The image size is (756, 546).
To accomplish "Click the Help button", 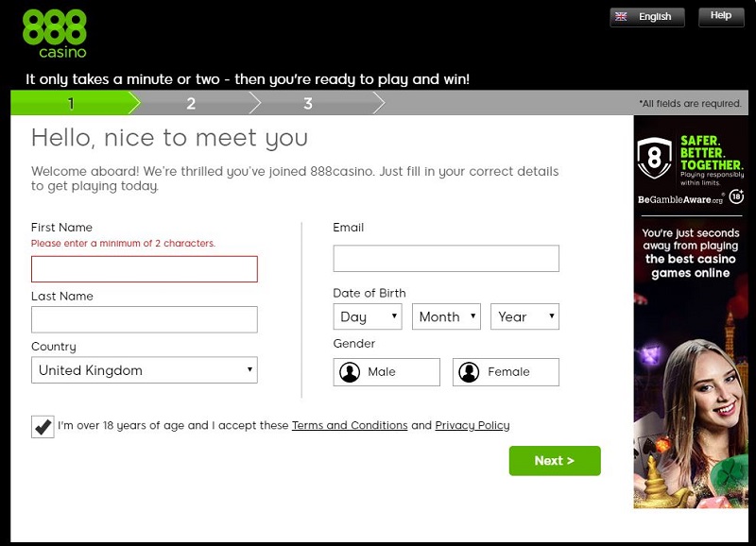I will click(x=721, y=16).
